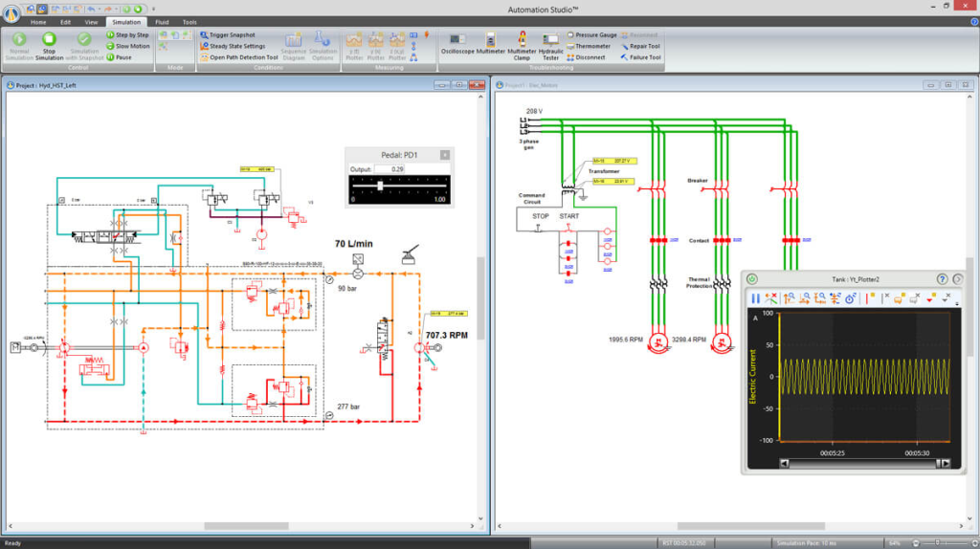Click the Pedal PD1 Output value field
Image resolution: width=980 pixels, height=549 pixels.
coord(390,169)
